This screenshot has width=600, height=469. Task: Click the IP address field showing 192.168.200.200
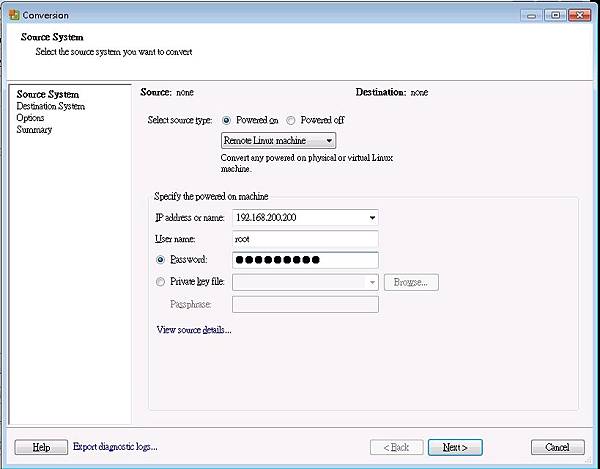point(305,218)
